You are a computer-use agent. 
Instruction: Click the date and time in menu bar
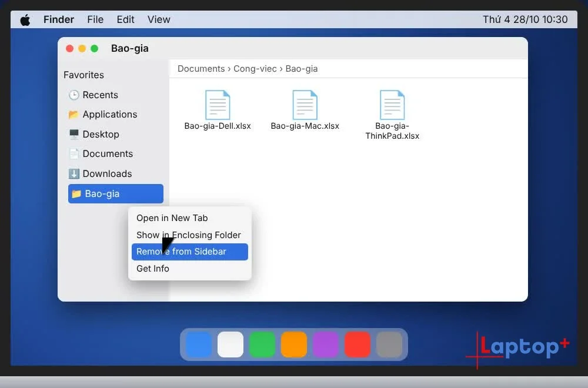tap(525, 19)
